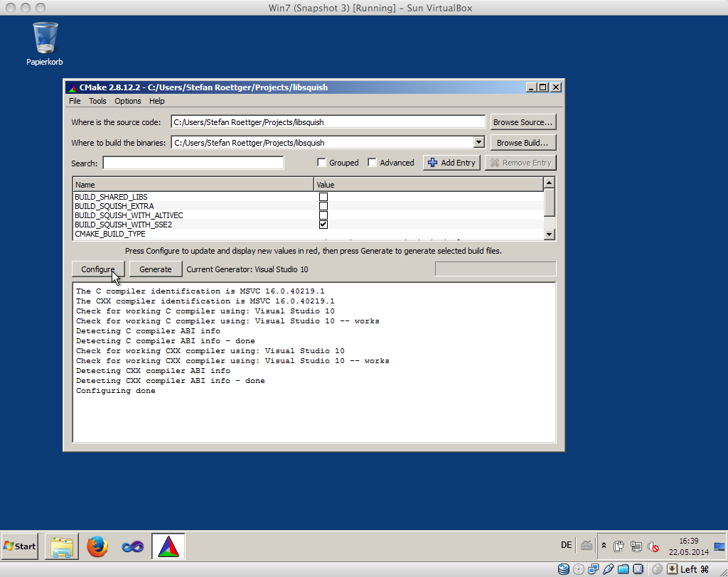Launch Firefox from the taskbar
728x577 pixels.
(97, 546)
